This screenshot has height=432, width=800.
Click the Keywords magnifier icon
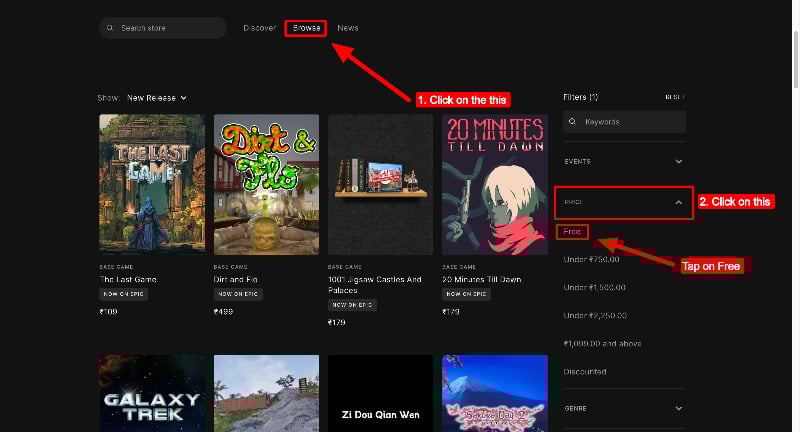pos(572,122)
